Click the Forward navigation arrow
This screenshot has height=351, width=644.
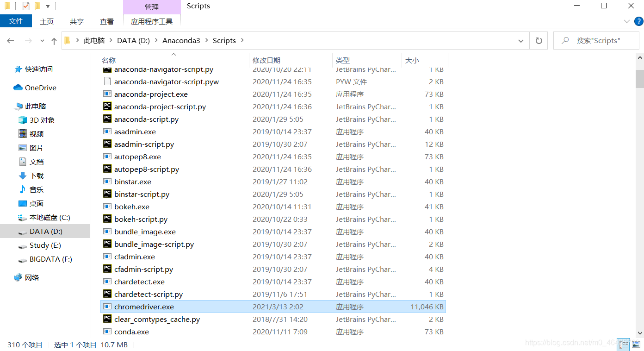(28, 41)
